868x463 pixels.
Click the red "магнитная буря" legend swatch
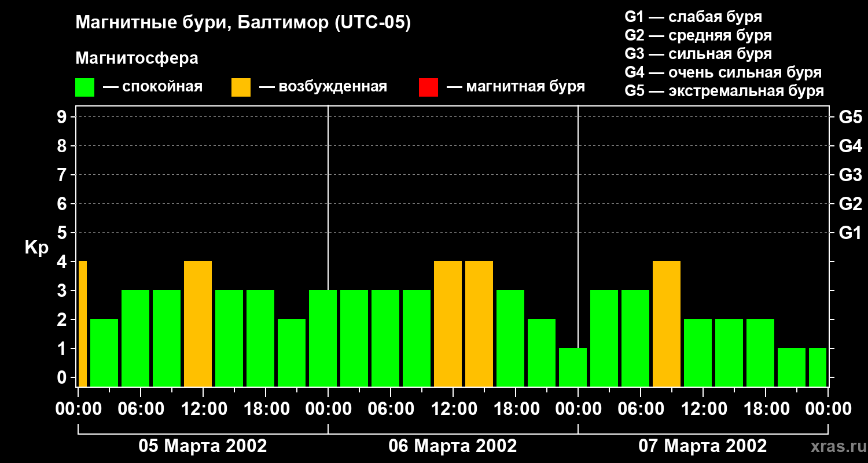pyautogui.click(x=428, y=87)
